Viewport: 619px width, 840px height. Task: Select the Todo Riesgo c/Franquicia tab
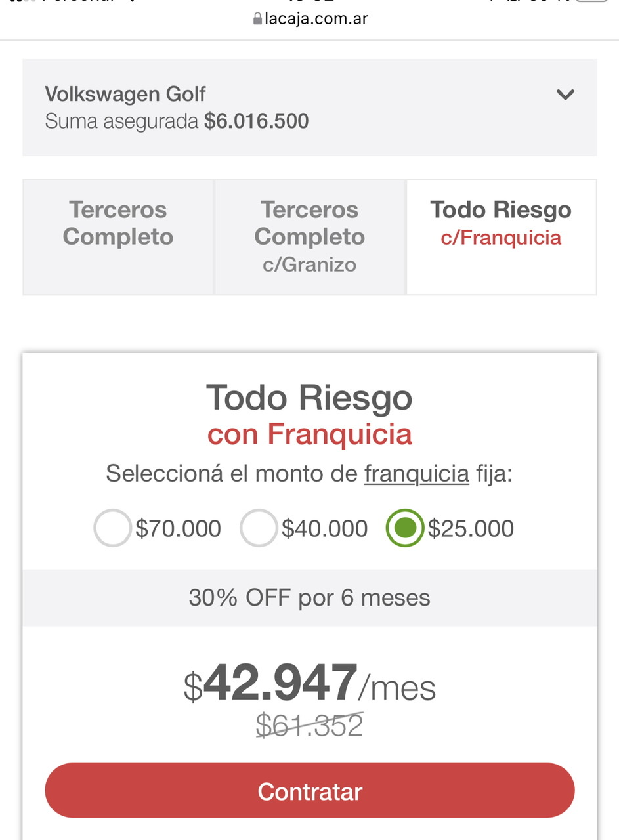[x=502, y=237]
